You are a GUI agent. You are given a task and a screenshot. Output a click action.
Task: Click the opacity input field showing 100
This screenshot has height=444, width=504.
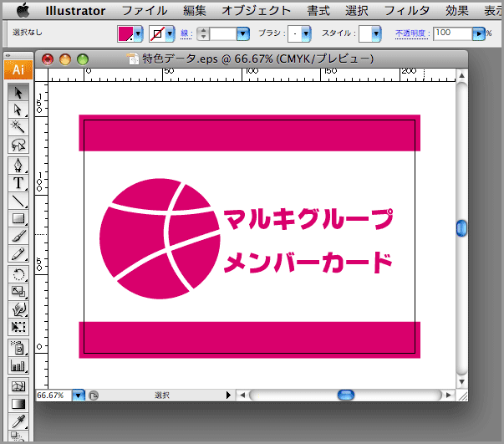coord(452,33)
